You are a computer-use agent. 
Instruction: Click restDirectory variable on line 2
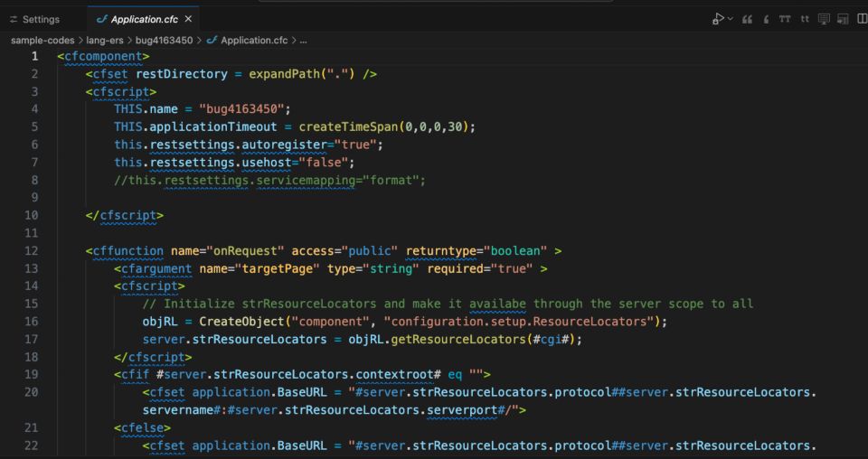(182, 73)
